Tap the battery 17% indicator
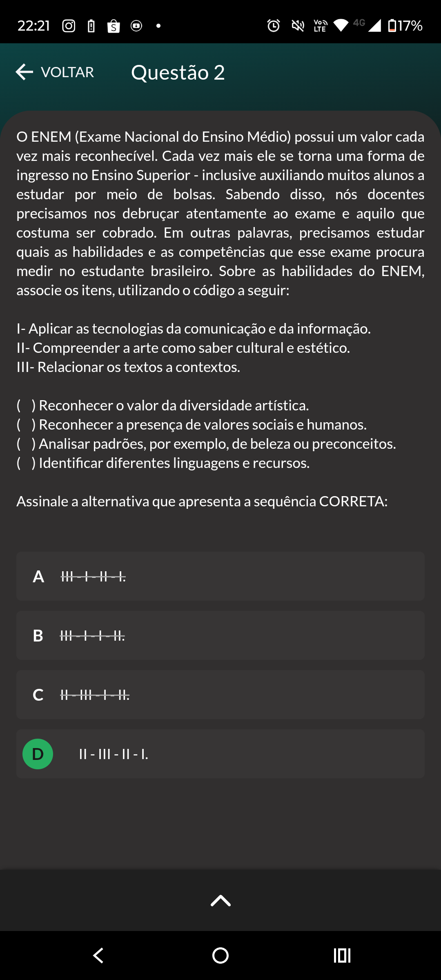 point(405,26)
